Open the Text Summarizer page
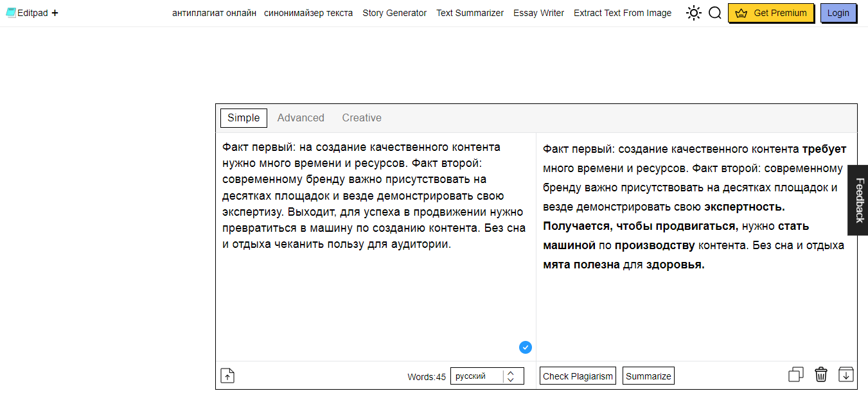 470,13
